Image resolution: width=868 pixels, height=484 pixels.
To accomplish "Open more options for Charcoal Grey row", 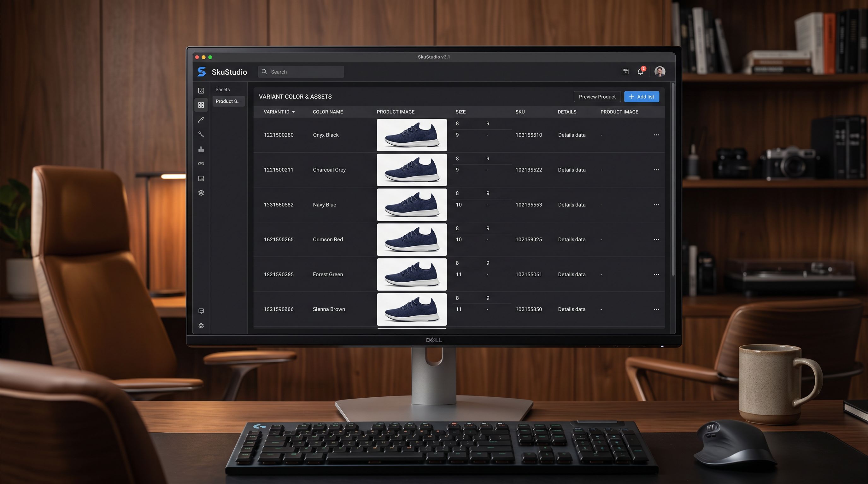I will (x=656, y=170).
